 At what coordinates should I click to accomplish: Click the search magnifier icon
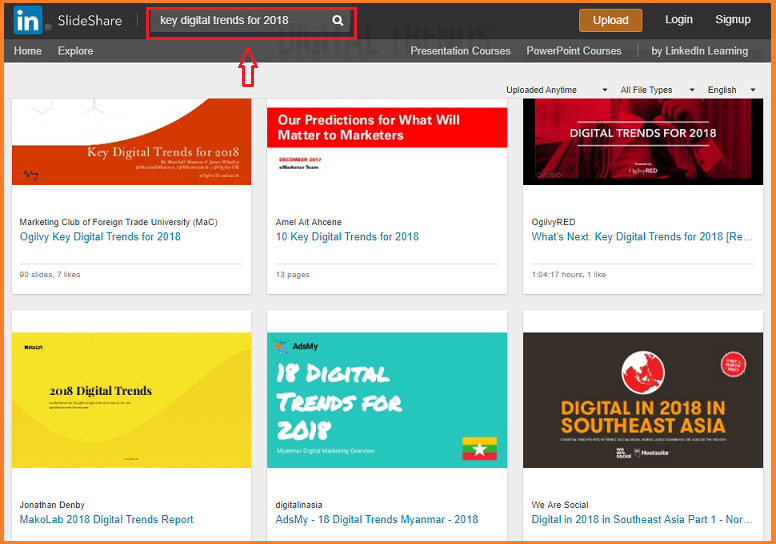click(338, 20)
